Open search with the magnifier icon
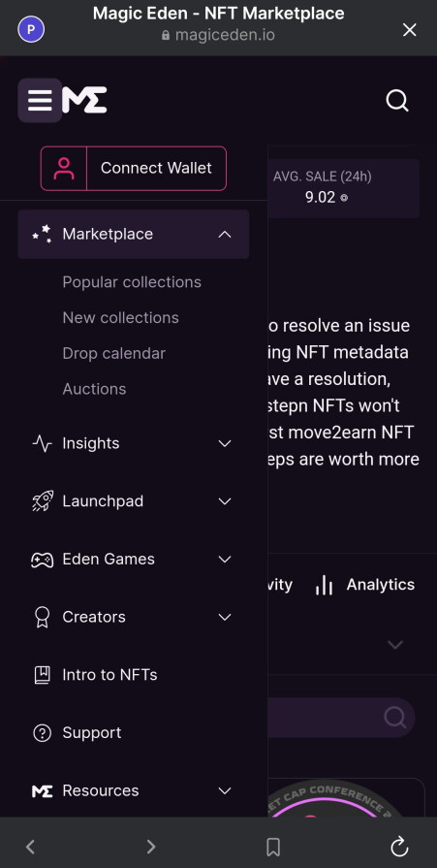The height and width of the screenshot is (868, 437). (397, 101)
